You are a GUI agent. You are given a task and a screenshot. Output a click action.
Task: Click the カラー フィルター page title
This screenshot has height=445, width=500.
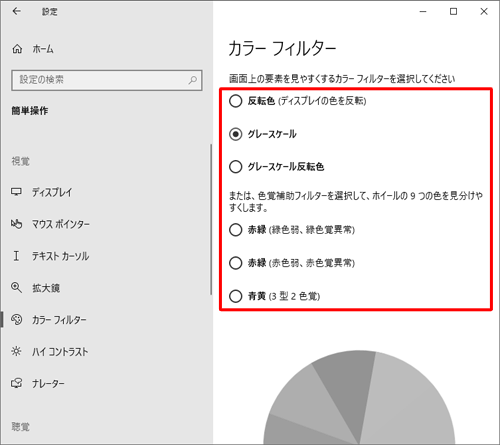(x=282, y=49)
